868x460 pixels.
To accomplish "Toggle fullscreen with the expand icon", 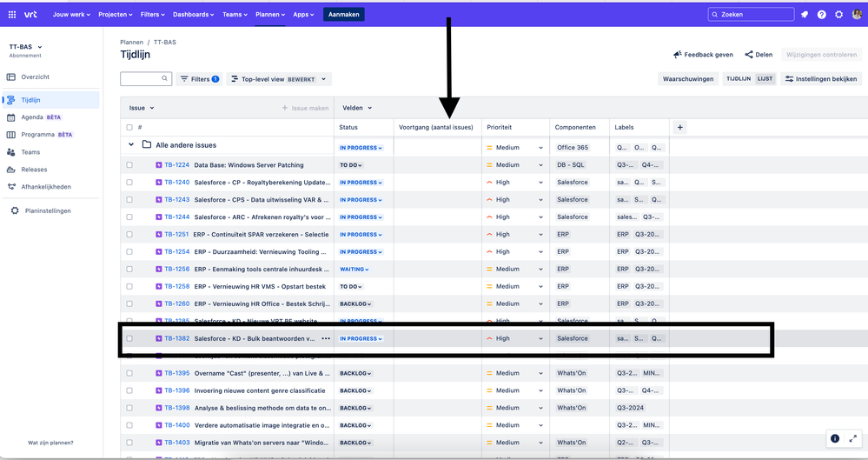I will 853,438.
